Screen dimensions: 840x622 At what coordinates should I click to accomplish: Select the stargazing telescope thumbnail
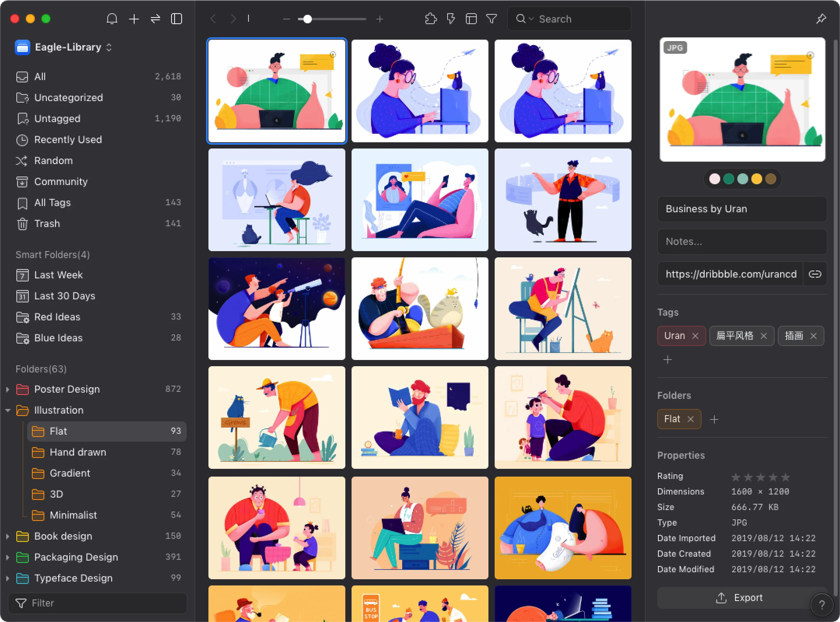click(x=277, y=309)
